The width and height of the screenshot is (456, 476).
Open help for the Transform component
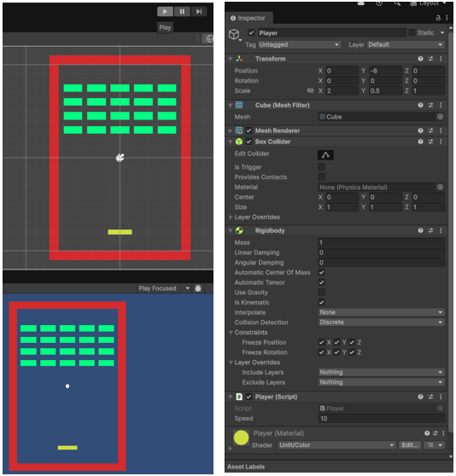420,59
